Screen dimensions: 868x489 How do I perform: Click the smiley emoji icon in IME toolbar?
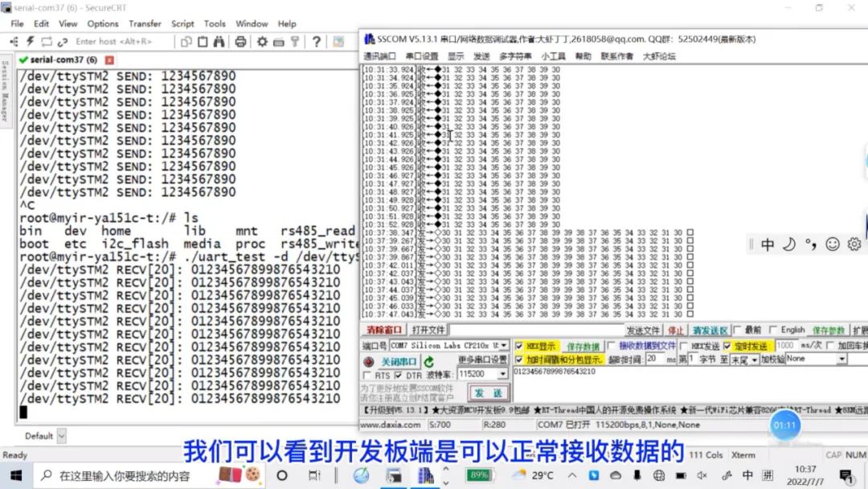[x=833, y=244]
